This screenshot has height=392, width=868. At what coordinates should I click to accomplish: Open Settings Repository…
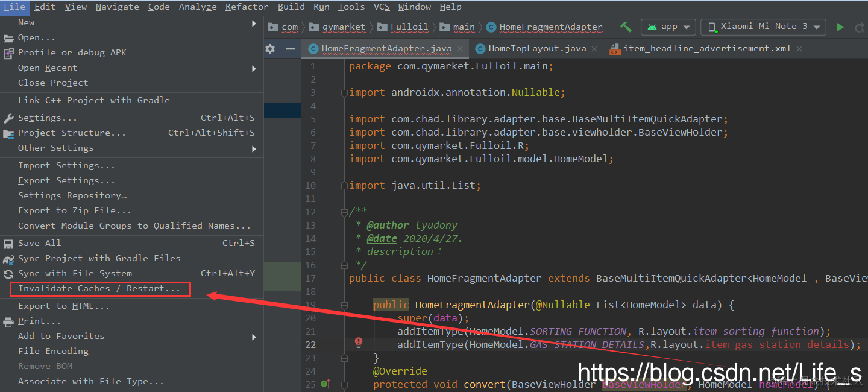[72, 196]
